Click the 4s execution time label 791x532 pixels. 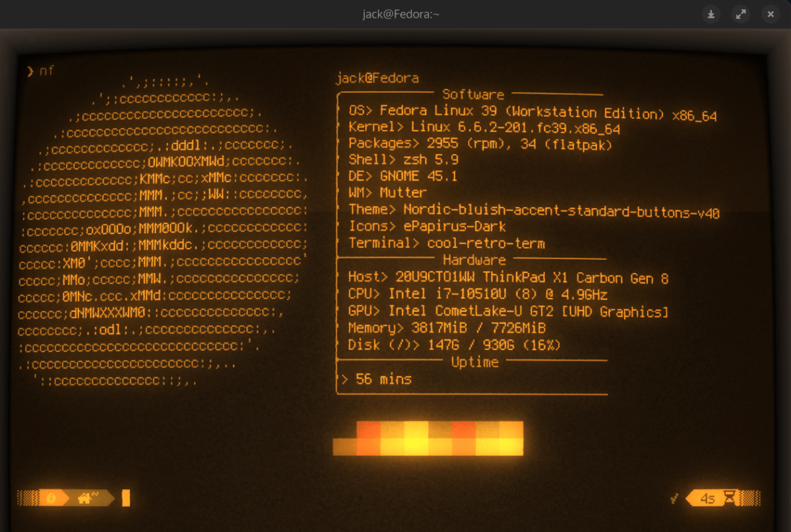point(708,498)
